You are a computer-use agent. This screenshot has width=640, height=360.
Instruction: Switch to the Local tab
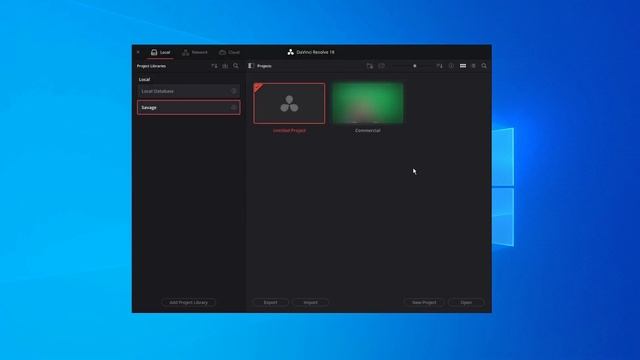coord(160,52)
